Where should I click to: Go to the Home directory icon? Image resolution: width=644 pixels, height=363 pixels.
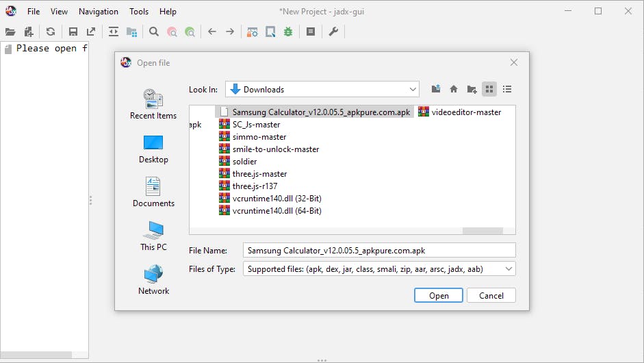pyautogui.click(x=453, y=89)
